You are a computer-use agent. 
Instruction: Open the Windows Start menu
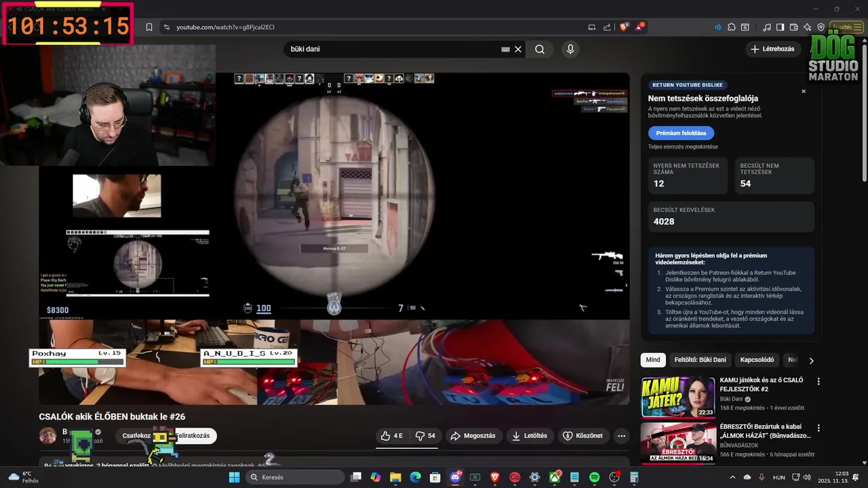click(234, 477)
